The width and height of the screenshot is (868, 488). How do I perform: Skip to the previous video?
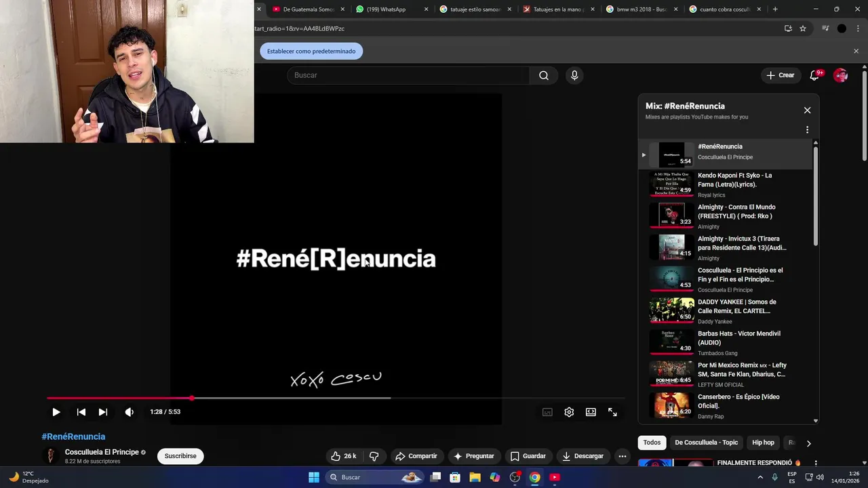coord(81,412)
